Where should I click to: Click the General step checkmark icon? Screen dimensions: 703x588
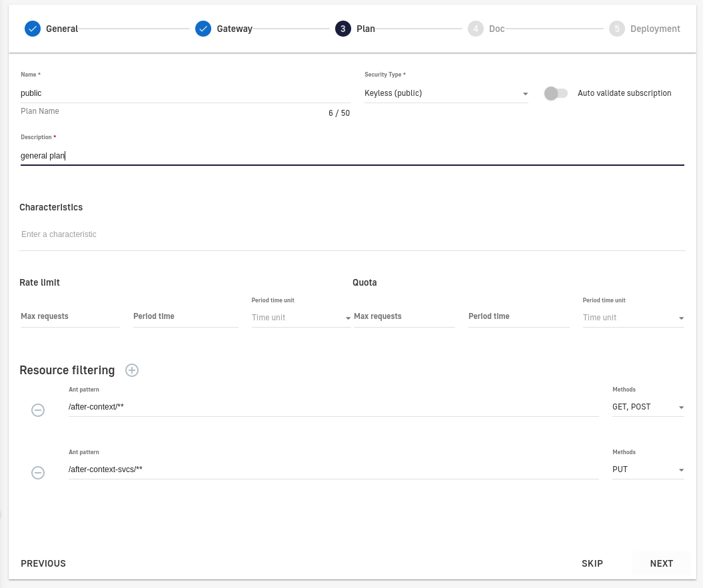33,29
